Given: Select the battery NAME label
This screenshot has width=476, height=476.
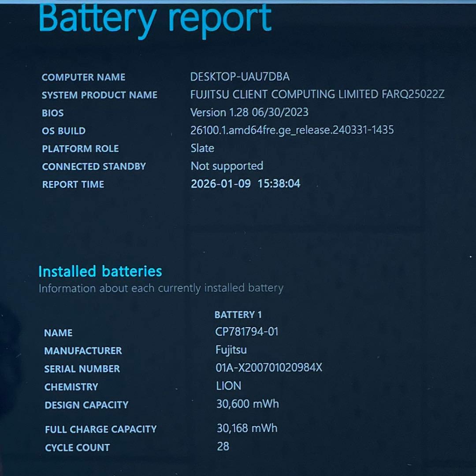Looking at the screenshot, I should (58, 333).
